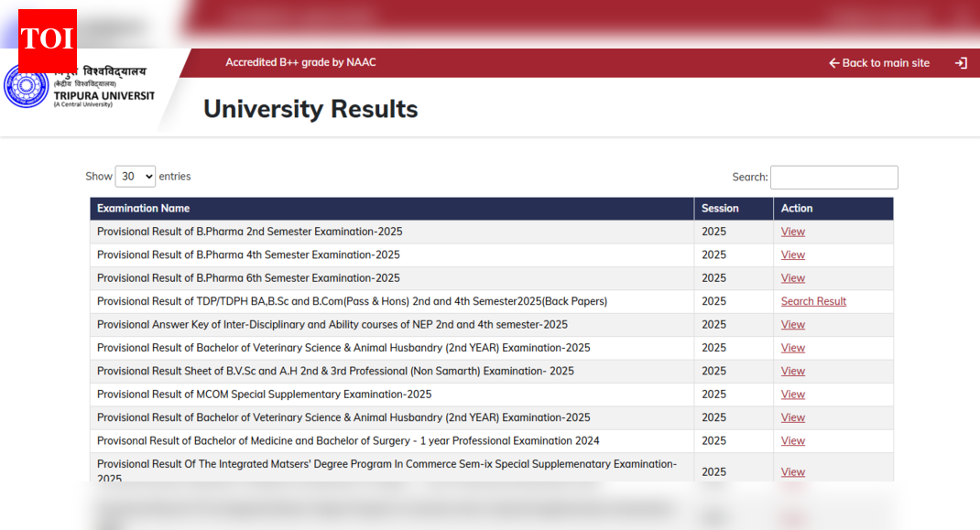View the MBBS 1 year Professional Examination 2024 result
The height and width of the screenshot is (530, 980).
coord(792,440)
